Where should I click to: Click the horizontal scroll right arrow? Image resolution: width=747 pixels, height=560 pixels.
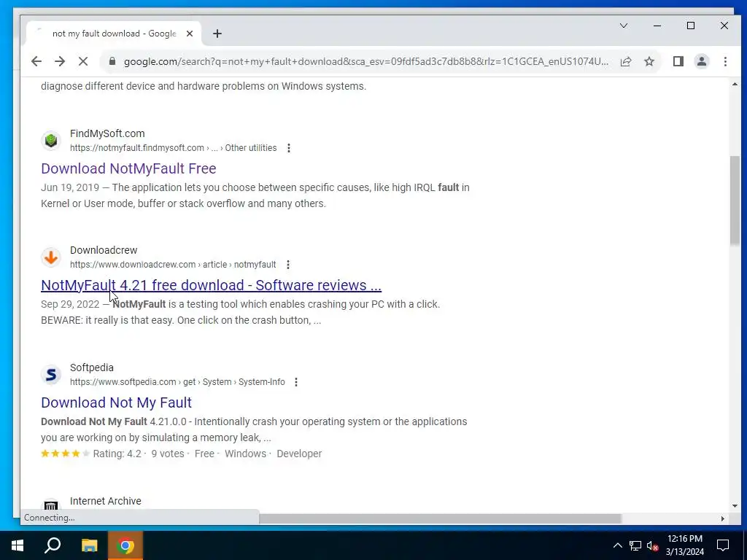coord(723,518)
